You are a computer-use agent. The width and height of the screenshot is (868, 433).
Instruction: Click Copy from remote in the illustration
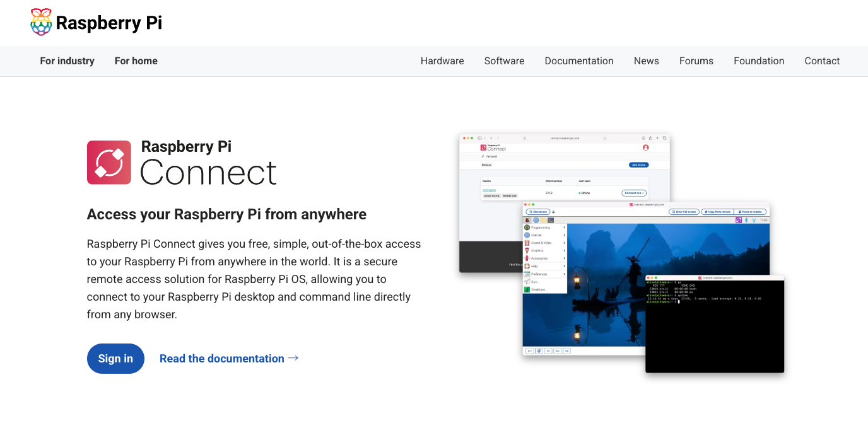point(717,212)
